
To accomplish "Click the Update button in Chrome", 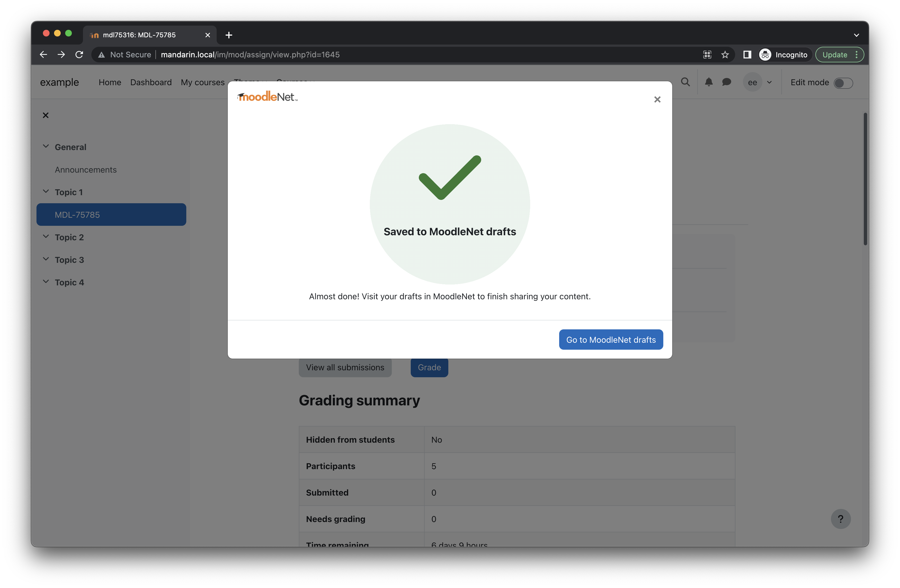I will click(x=835, y=55).
